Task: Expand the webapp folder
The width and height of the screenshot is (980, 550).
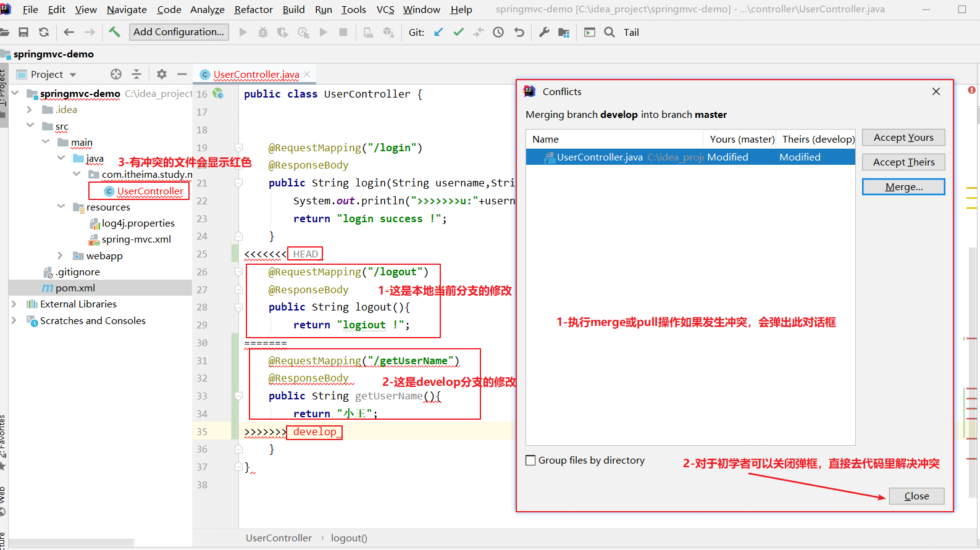Action: tap(60, 256)
